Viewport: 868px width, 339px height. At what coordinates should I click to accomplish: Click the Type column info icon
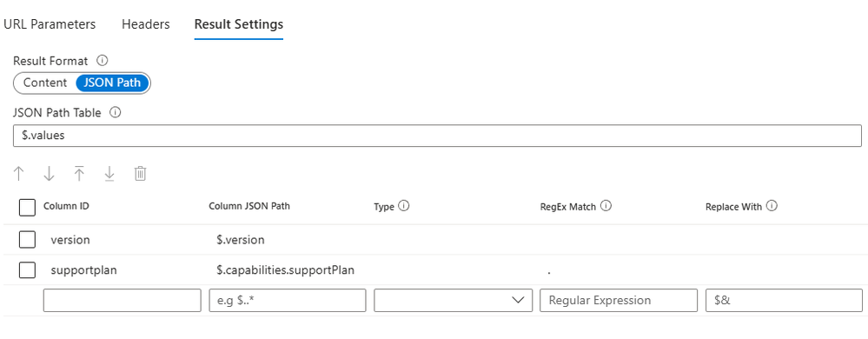[x=403, y=206]
